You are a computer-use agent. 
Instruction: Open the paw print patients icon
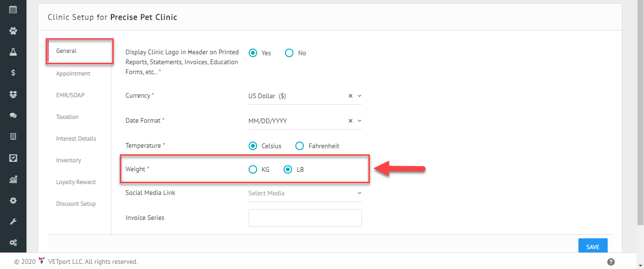coord(13,31)
